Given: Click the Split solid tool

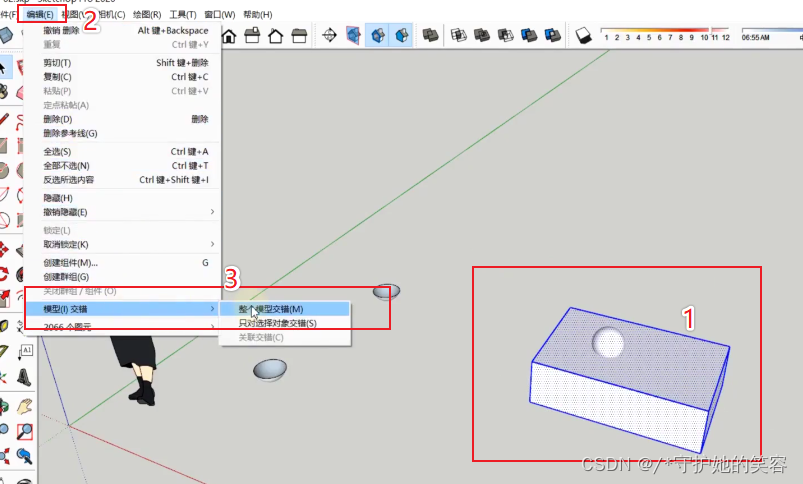Looking at the screenshot, I should pos(553,35).
